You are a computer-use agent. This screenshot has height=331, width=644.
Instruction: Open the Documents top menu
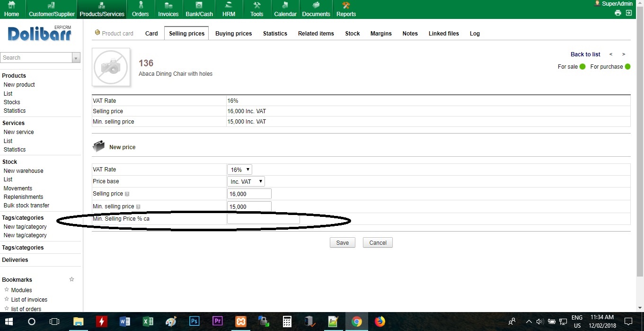tap(316, 9)
